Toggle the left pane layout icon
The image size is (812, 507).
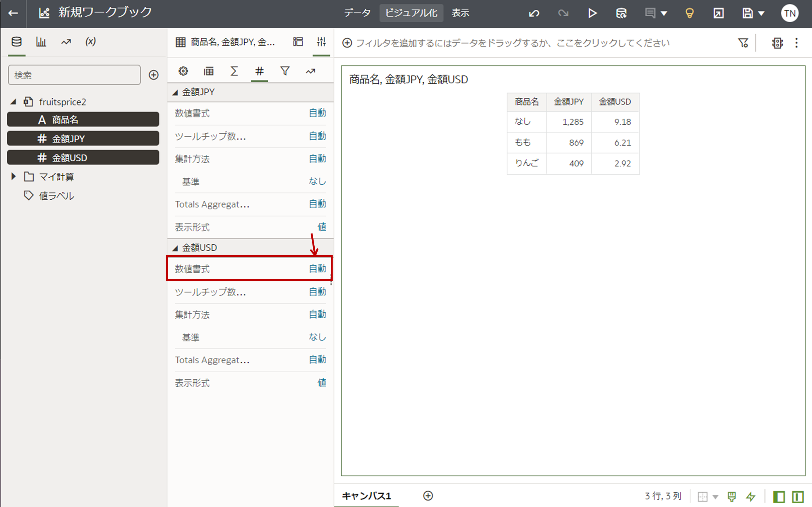point(778,497)
